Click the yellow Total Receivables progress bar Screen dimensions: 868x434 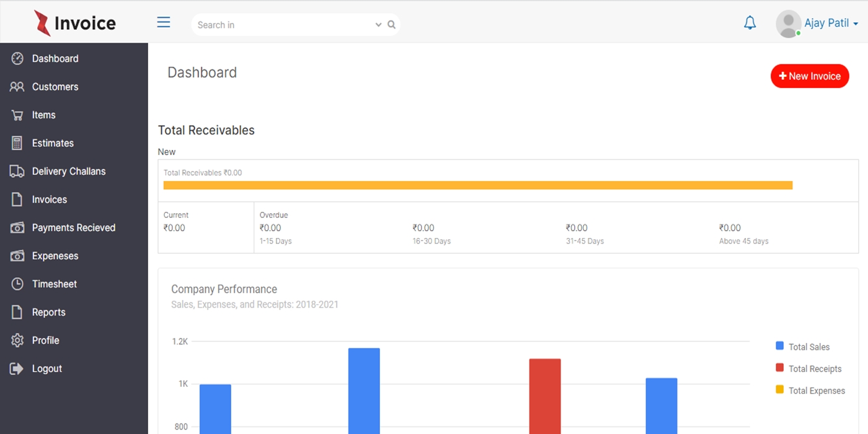click(477, 185)
